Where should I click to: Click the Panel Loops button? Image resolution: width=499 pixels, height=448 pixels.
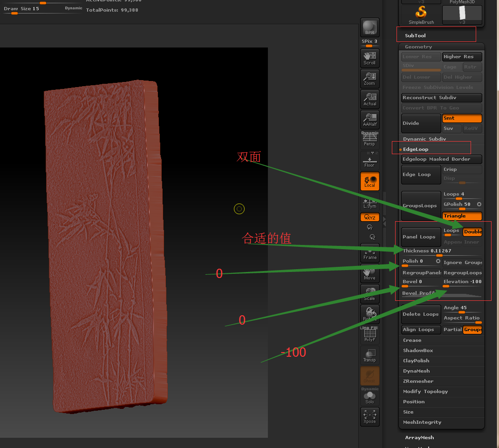point(421,237)
